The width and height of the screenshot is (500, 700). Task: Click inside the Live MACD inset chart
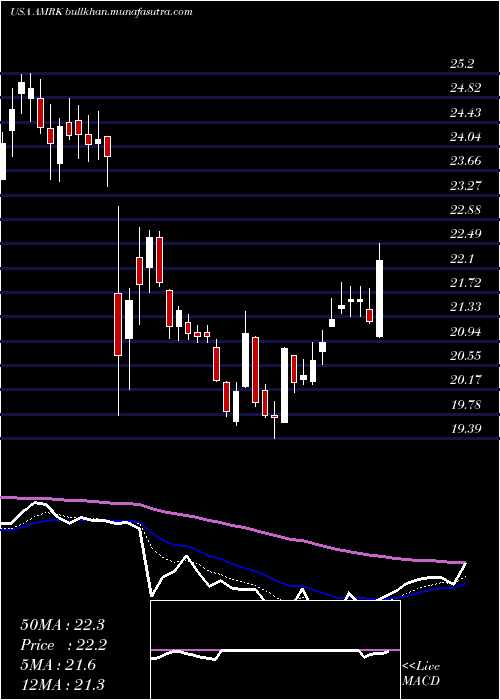tap(275, 650)
